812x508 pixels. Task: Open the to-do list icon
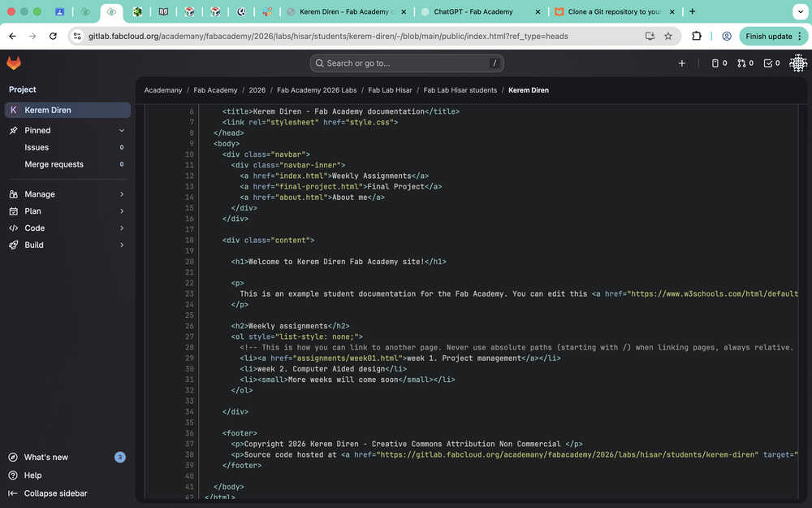click(771, 63)
